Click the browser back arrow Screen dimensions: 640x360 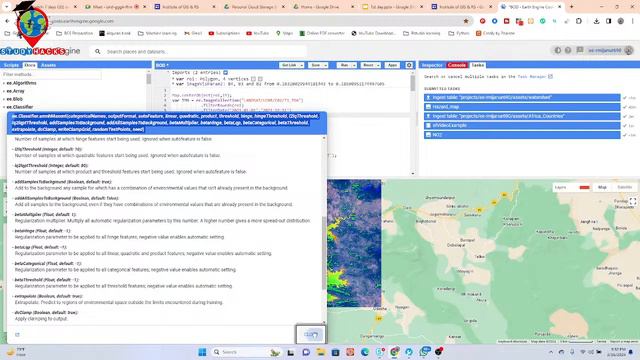coord(7,21)
